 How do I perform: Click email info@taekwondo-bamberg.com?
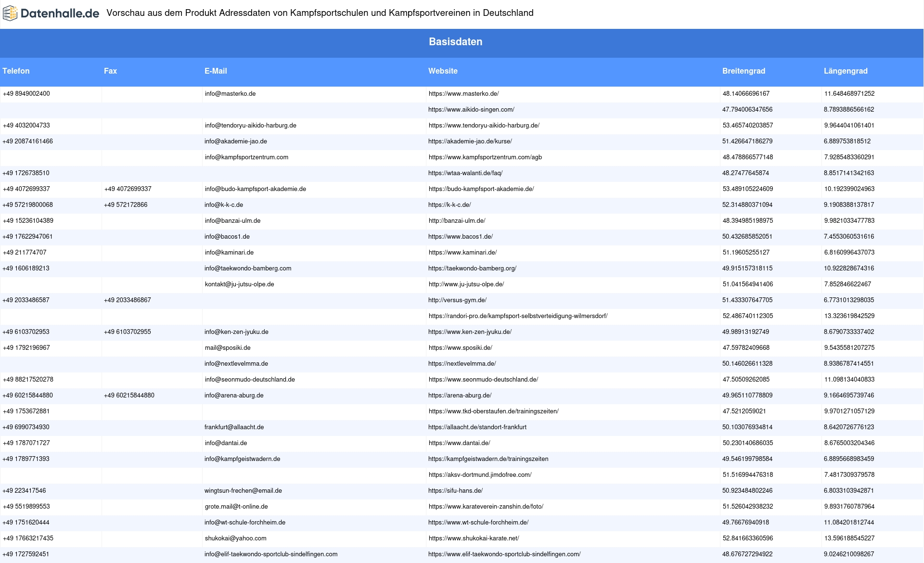tap(248, 269)
